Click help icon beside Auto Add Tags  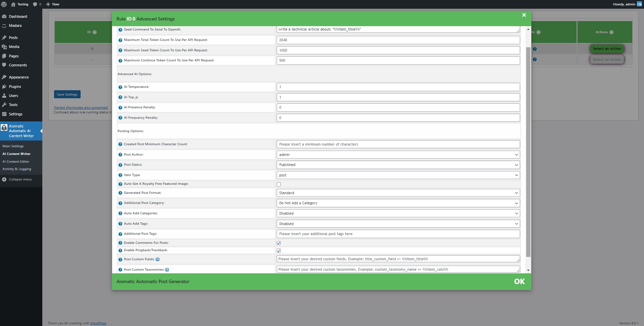click(120, 224)
